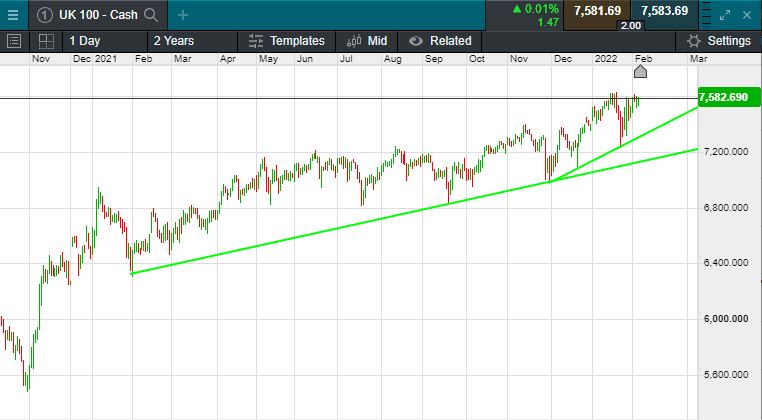The image size is (762, 420).
Task: Click the search magnifier beside UK 100 - Cash
Action: tap(151, 15)
